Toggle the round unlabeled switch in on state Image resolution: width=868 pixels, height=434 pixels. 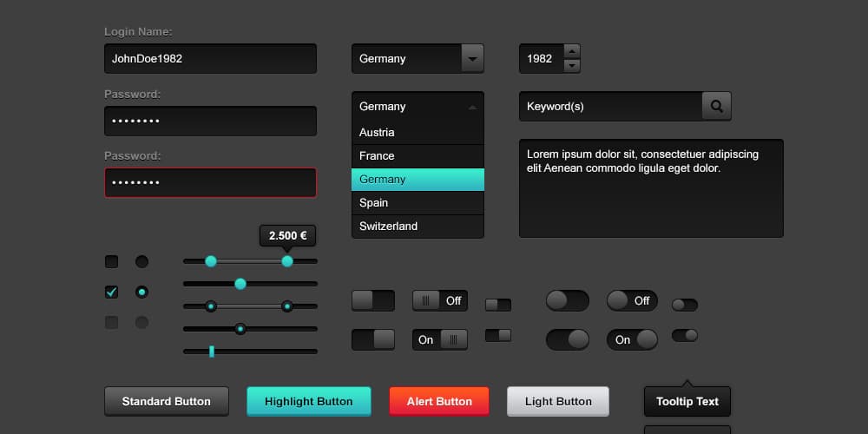[x=568, y=340]
